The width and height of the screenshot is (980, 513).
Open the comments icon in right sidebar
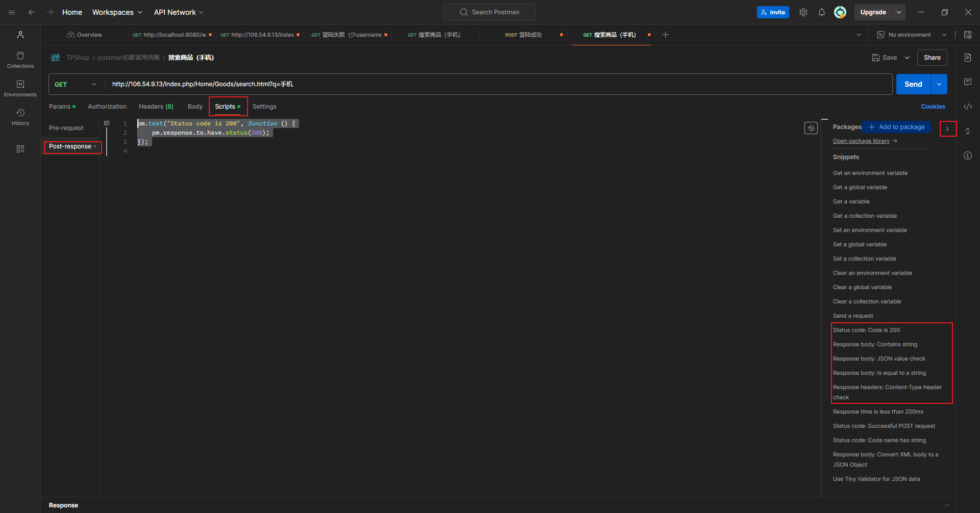pos(967,82)
